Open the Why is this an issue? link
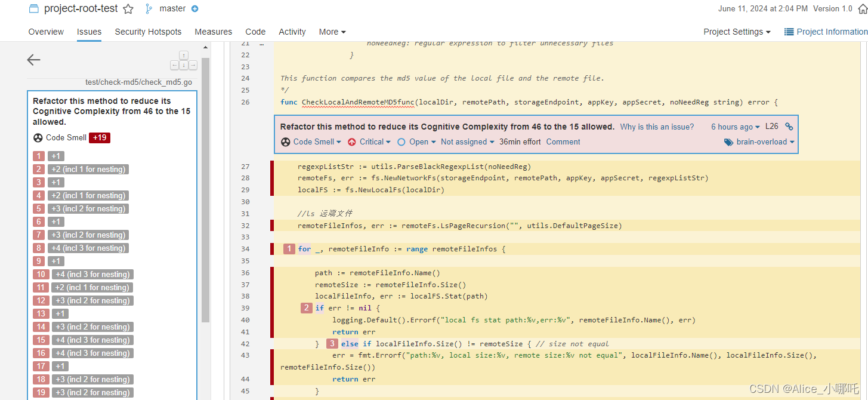 click(656, 126)
